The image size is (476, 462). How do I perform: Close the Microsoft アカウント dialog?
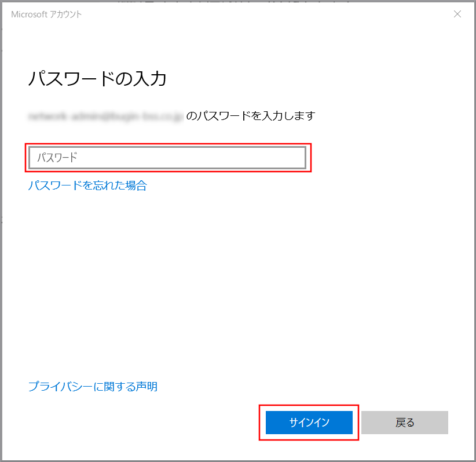(457, 14)
